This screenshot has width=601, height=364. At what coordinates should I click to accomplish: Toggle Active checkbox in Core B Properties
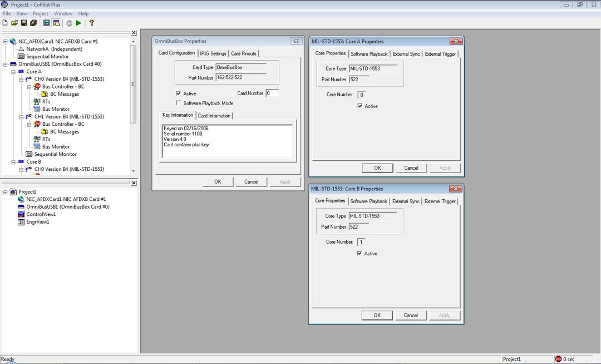(360, 253)
